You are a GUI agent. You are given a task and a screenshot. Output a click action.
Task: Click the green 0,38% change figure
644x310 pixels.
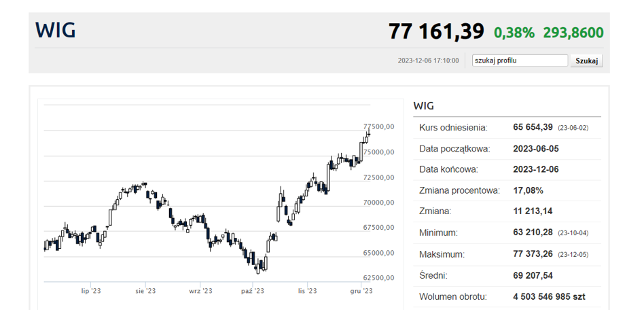(514, 32)
